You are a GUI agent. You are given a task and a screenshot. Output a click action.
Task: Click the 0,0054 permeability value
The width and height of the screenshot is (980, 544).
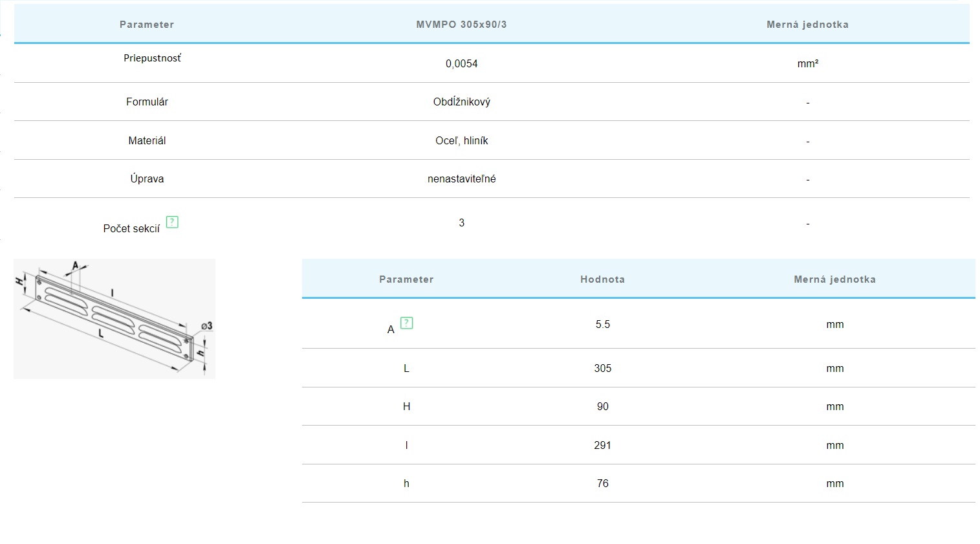coord(461,63)
